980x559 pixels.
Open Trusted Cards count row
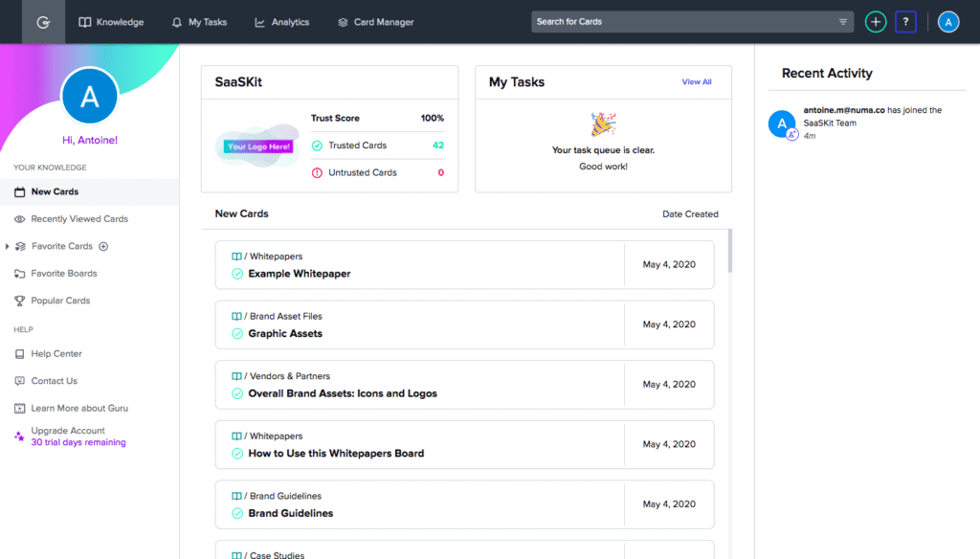(377, 145)
